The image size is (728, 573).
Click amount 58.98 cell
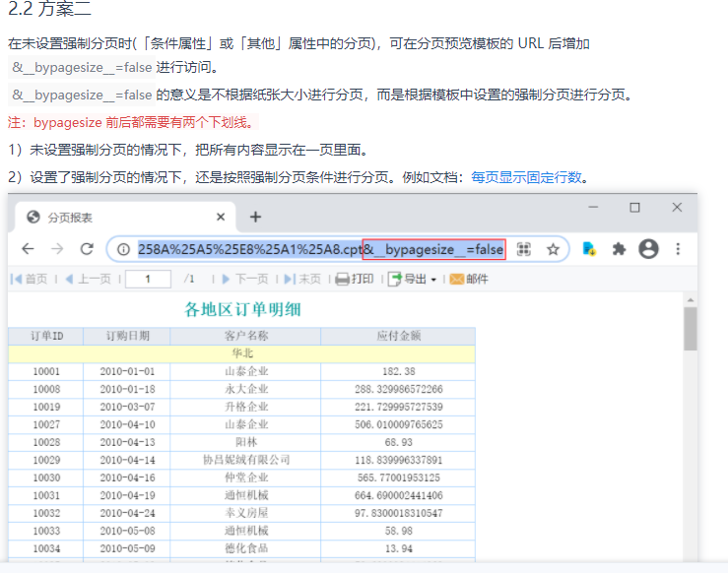tap(398, 531)
